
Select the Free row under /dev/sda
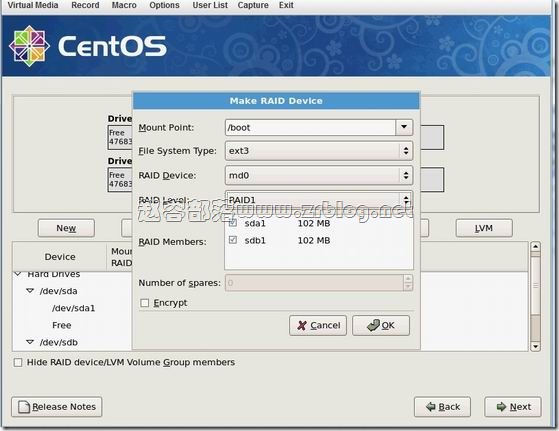tap(62, 325)
